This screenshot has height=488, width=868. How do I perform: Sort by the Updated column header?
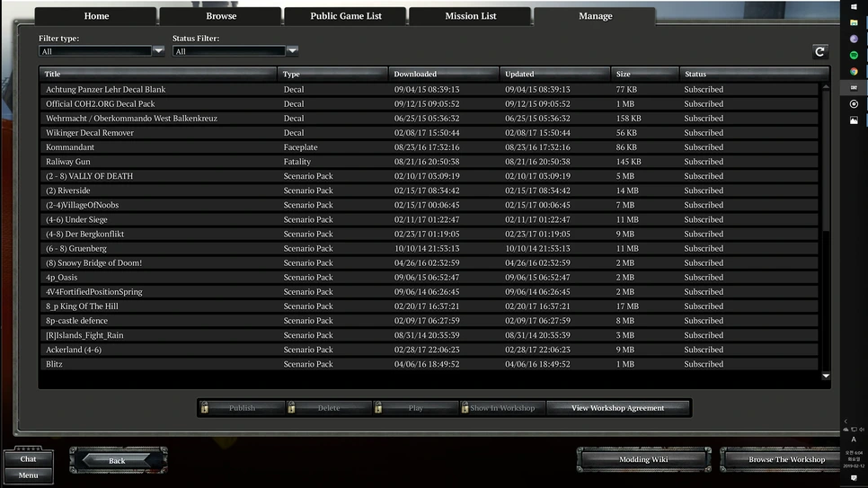pyautogui.click(x=554, y=74)
